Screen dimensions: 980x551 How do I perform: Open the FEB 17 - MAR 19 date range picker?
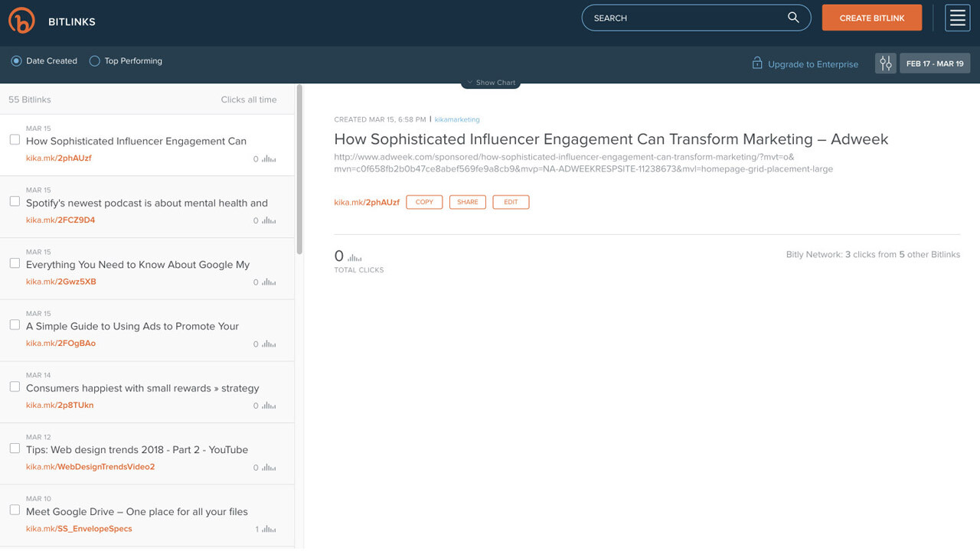(935, 64)
